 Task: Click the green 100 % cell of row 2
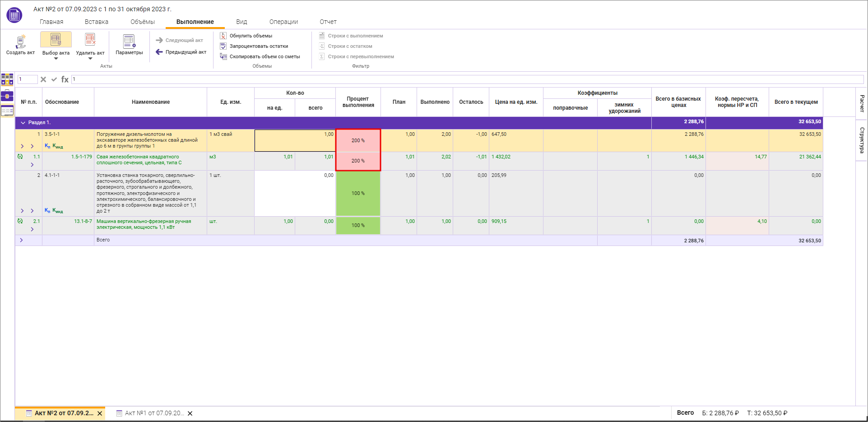coord(358,193)
